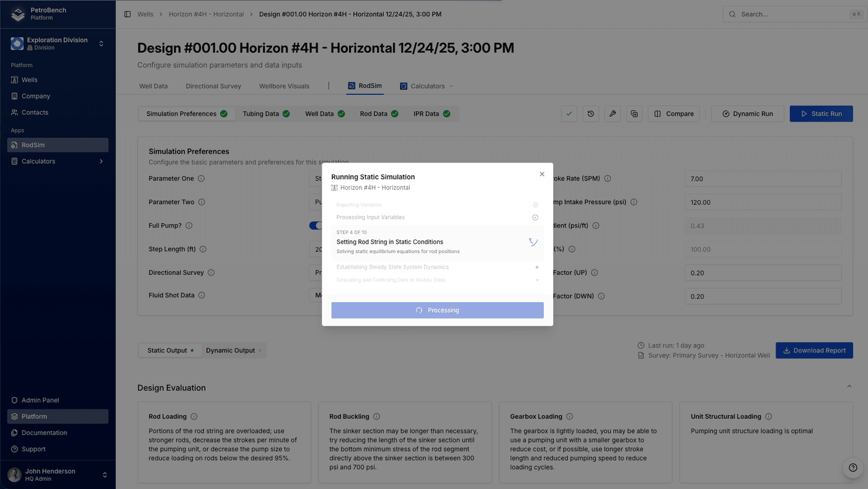The height and width of the screenshot is (489, 868).
Task: Open the help question mark icon
Action: coord(853,468)
